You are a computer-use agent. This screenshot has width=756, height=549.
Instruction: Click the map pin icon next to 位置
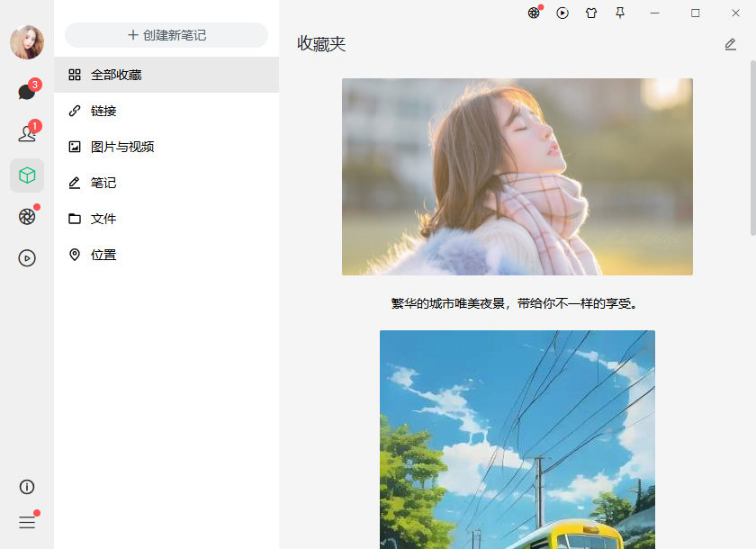(x=75, y=255)
